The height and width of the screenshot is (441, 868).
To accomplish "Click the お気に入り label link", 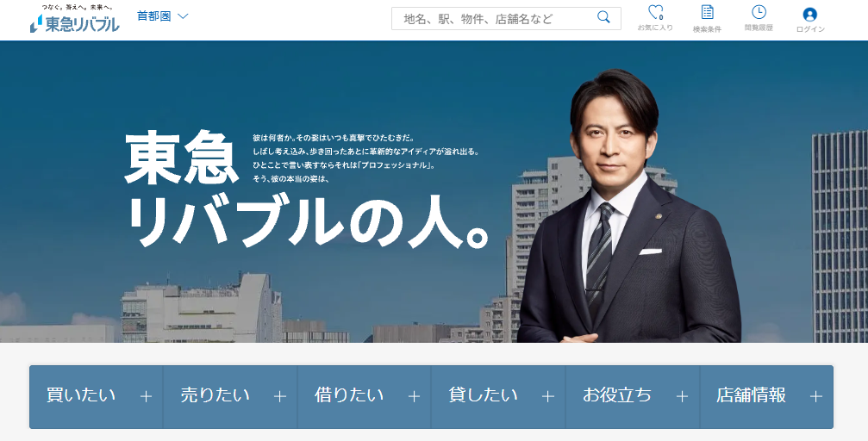I will click(655, 27).
